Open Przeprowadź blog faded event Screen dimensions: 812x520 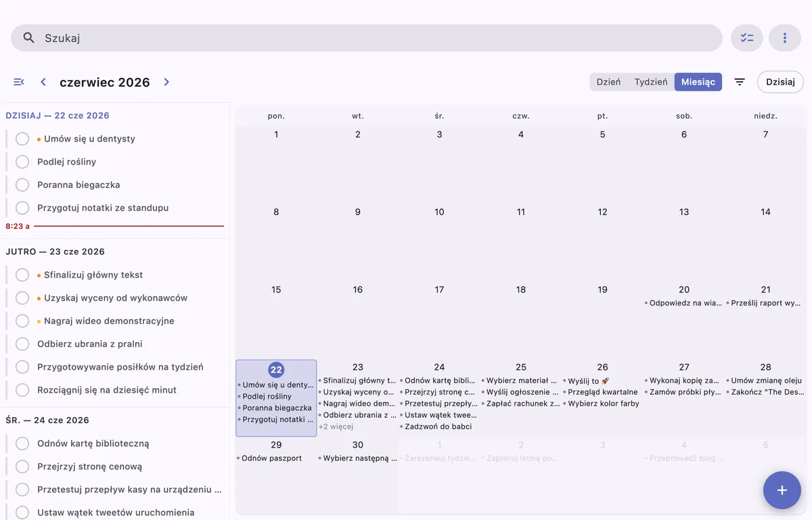pyautogui.click(x=683, y=458)
